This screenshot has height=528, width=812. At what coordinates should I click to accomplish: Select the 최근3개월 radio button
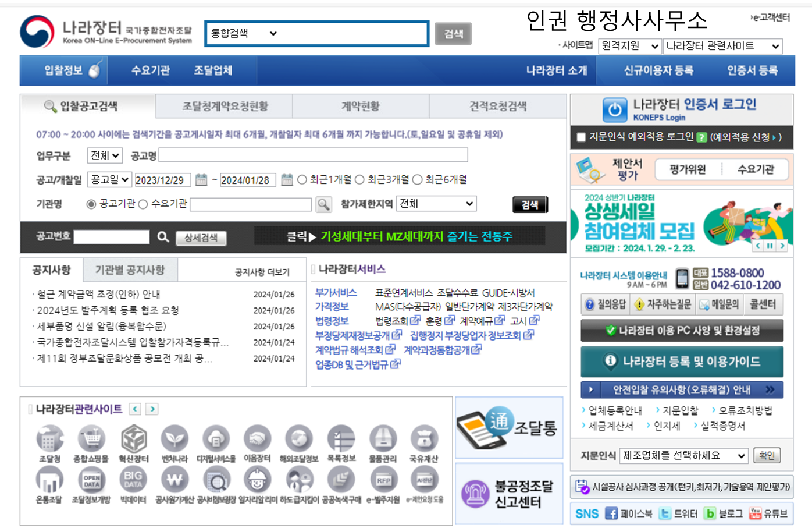click(x=359, y=180)
